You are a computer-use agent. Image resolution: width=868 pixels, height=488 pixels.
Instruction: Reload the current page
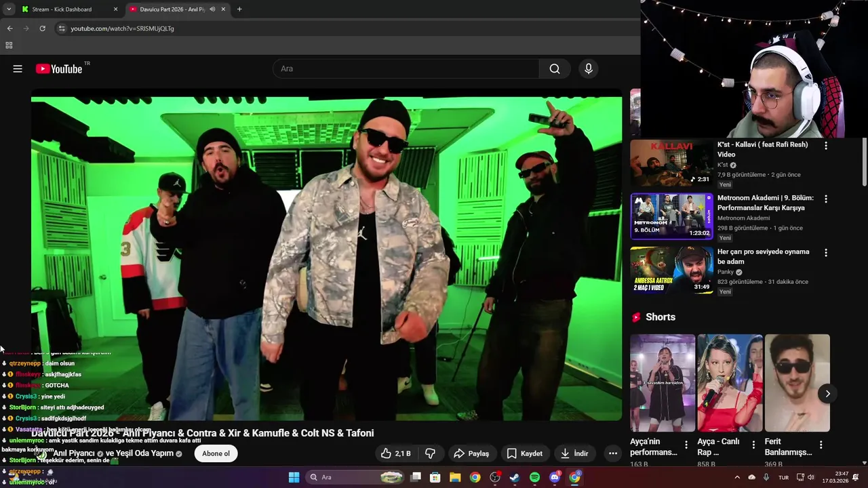[42, 28]
